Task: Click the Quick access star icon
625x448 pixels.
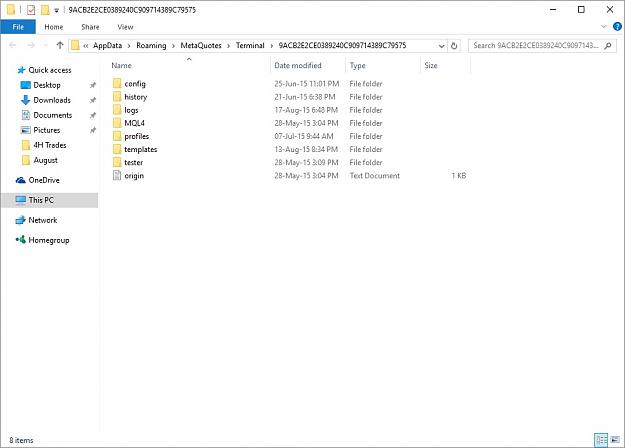Action: click(x=21, y=70)
